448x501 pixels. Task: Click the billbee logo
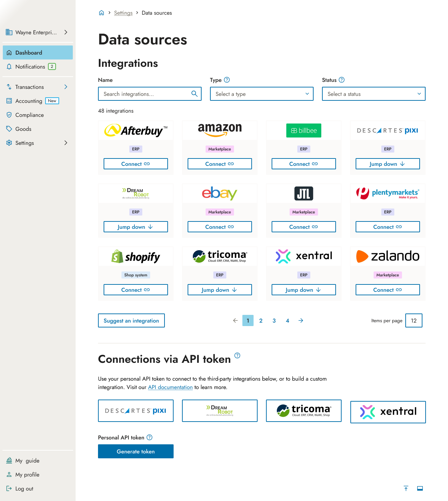click(304, 130)
